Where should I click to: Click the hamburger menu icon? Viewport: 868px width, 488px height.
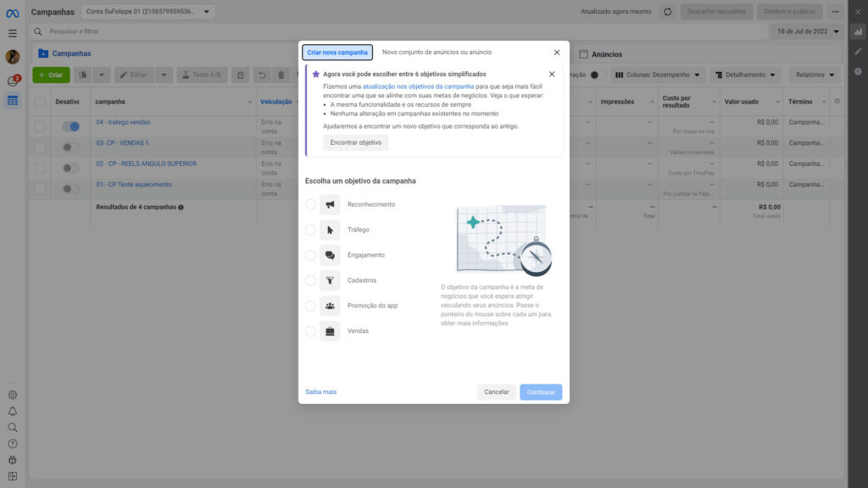(12, 33)
